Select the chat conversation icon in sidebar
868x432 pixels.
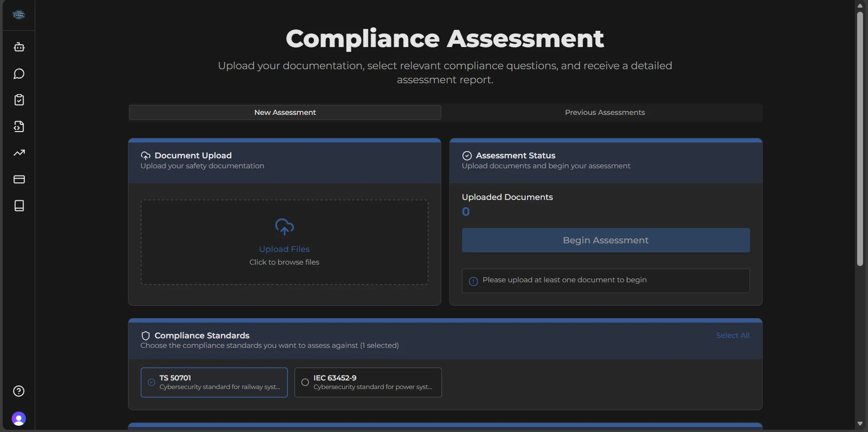point(19,74)
